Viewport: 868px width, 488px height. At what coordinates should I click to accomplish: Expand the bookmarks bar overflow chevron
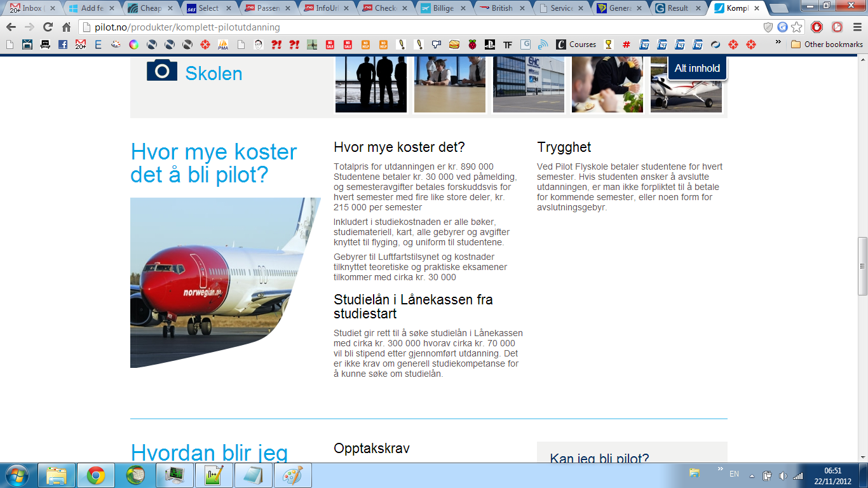coord(779,42)
